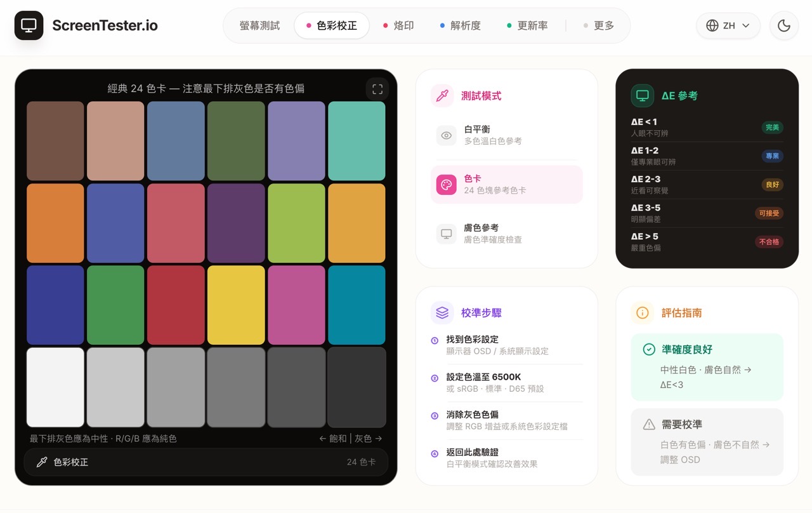Enter fullscreen with the color chart expand icon
812x513 pixels.
(377, 89)
